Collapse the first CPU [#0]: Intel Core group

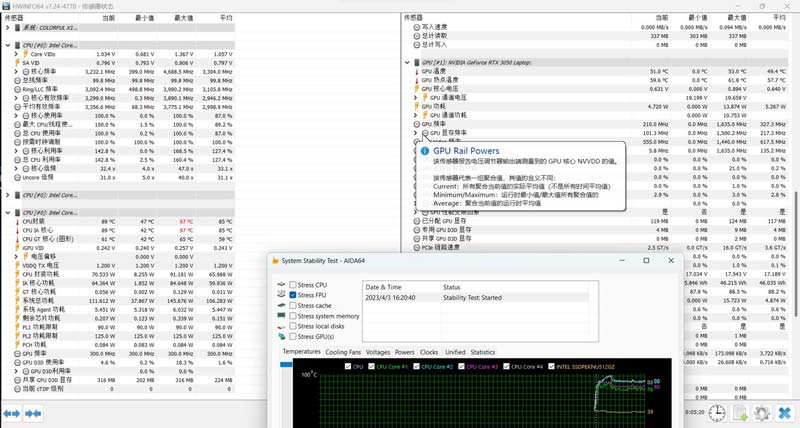pyautogui.click(x=8, y=45)
